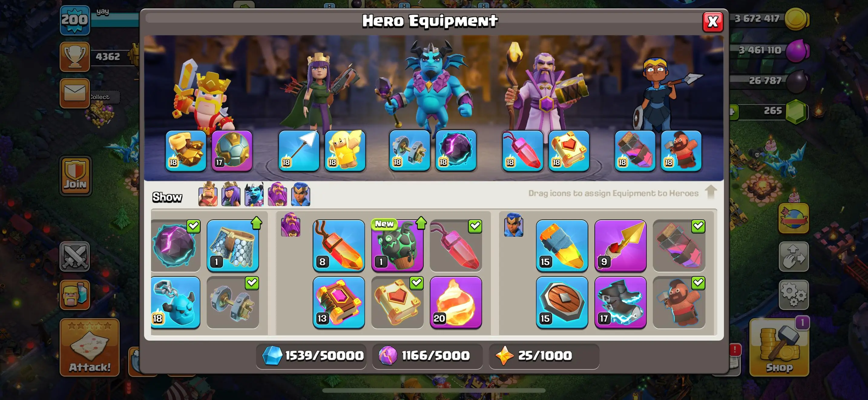The height and width of the screenshot is (400, 868).
Task: Select the level 15 Royal Gem equipment
Action: click(562, 245)
